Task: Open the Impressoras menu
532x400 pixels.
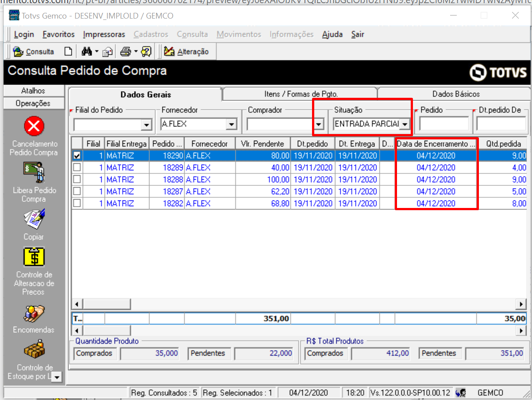Action: (x=104, y=34)
